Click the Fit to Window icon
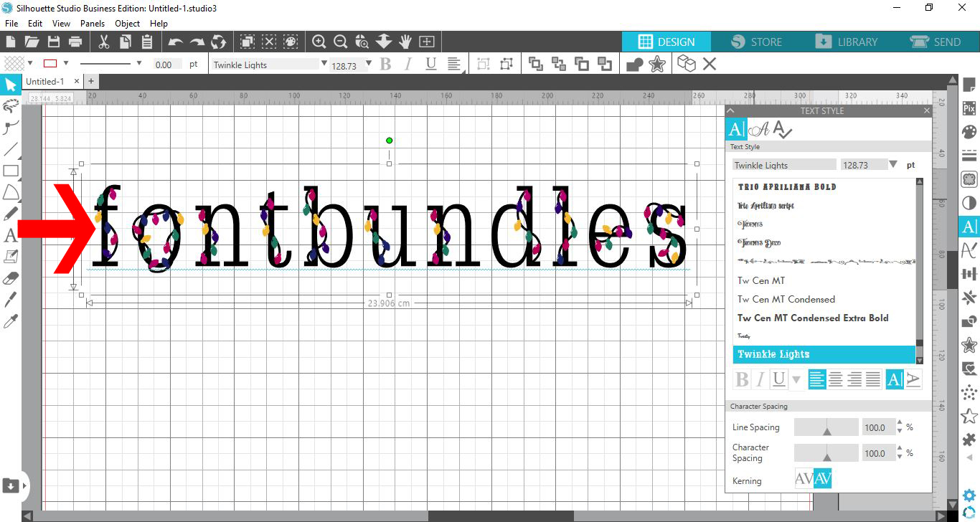This screenshot has width=980, height=522. coord(427,42)
